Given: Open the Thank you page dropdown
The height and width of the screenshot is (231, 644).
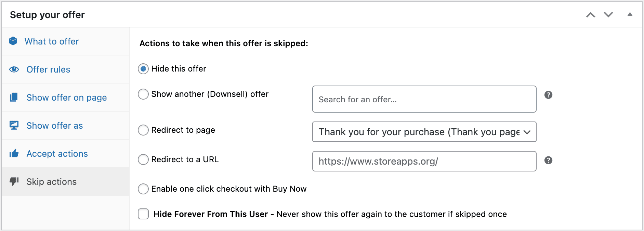Looking at the screenshot, I should pos(424,132).
